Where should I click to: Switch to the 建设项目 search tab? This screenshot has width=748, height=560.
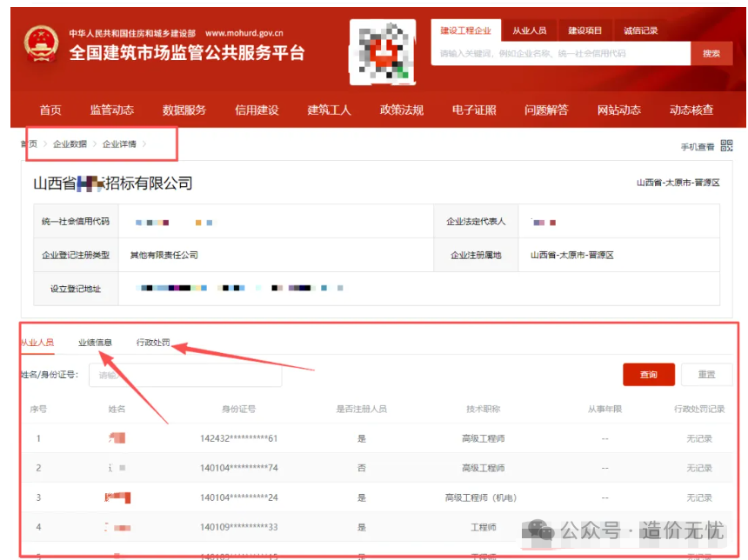click(584, 30)
